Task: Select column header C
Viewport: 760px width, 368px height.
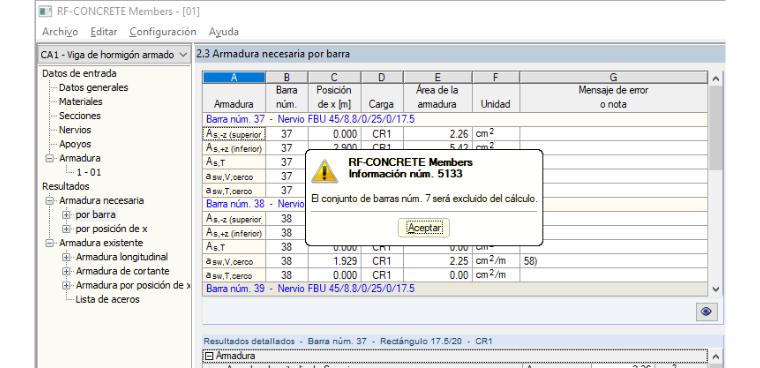Action: tap(334, 77)
